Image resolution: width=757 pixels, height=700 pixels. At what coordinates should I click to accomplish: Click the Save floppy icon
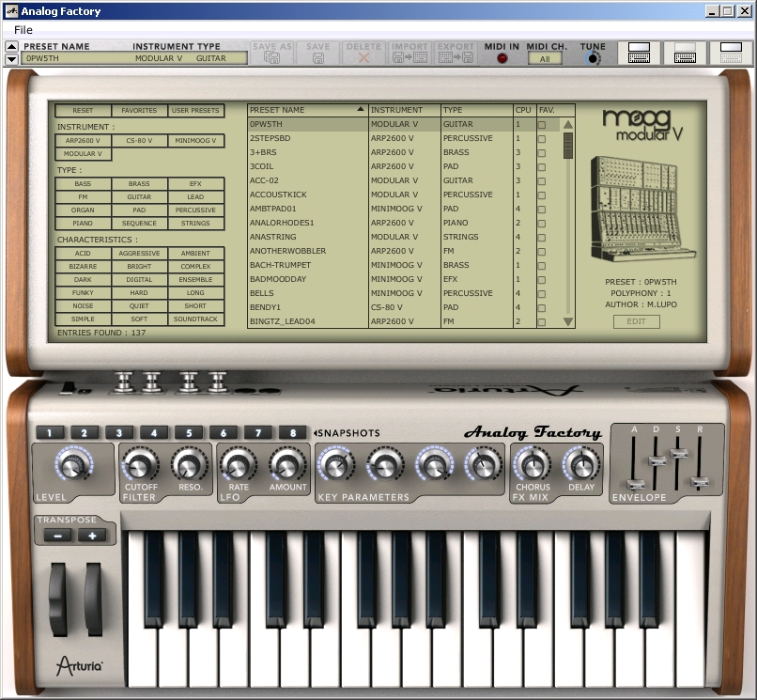pyautogui.click(x=317, y=58)
